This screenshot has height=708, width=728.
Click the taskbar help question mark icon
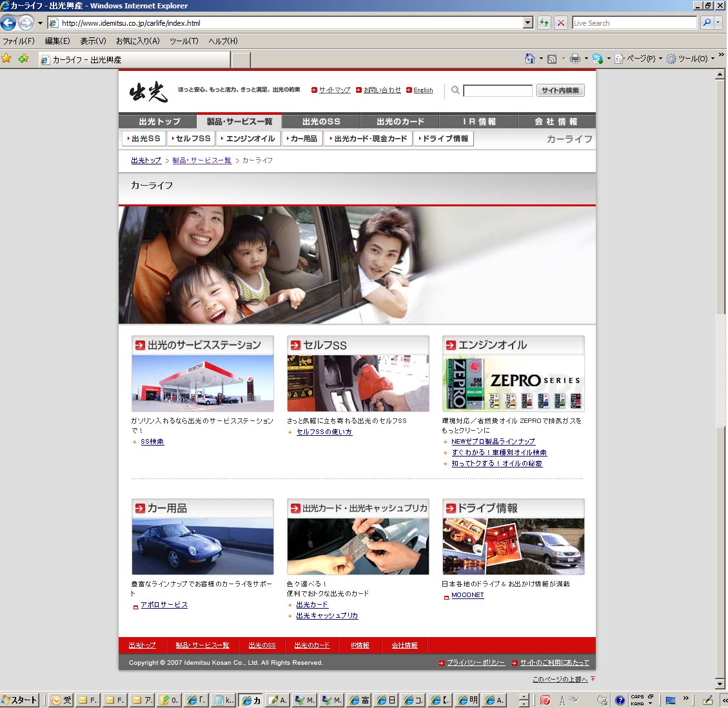[620, 700]
